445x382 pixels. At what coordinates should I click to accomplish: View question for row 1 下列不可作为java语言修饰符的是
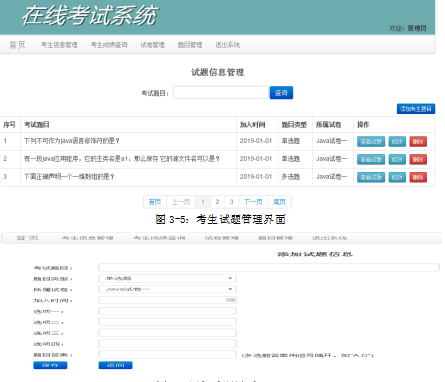(371, 141)
